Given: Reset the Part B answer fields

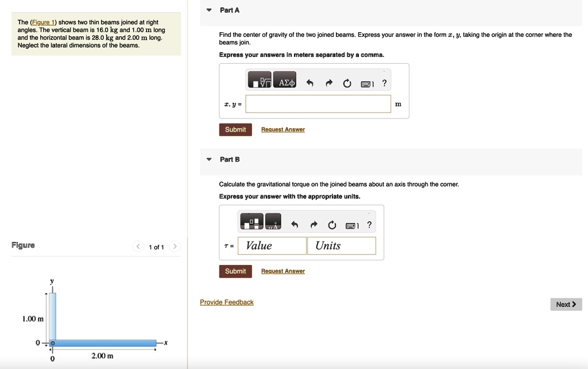Looking at the screenshot, I should click(332, 225).
